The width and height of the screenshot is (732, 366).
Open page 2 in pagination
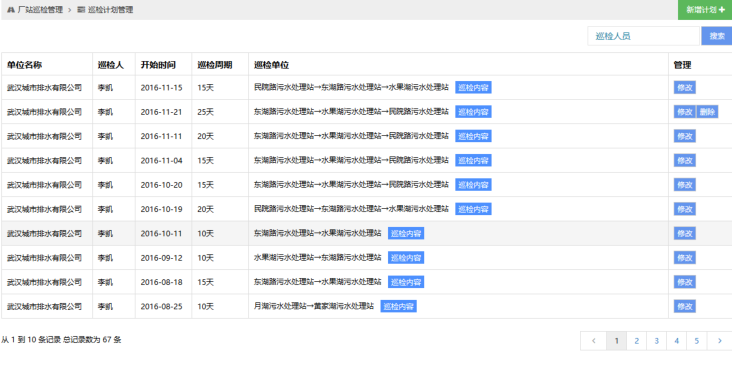(636, 341)
